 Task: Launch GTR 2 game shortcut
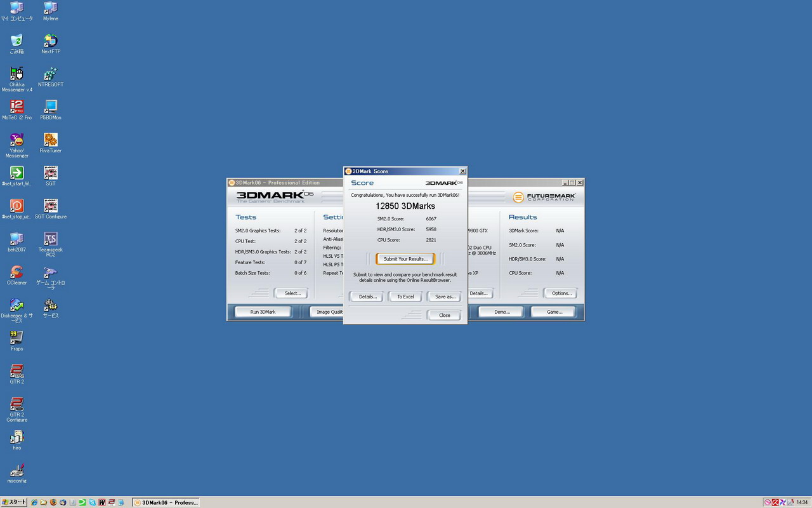click(x=16, y=374)
